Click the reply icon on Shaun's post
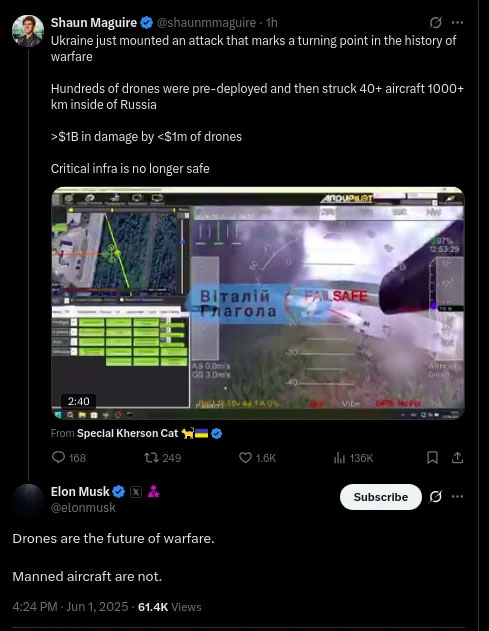489x631 pixels. pyautogui.click(x=59, y=457)
